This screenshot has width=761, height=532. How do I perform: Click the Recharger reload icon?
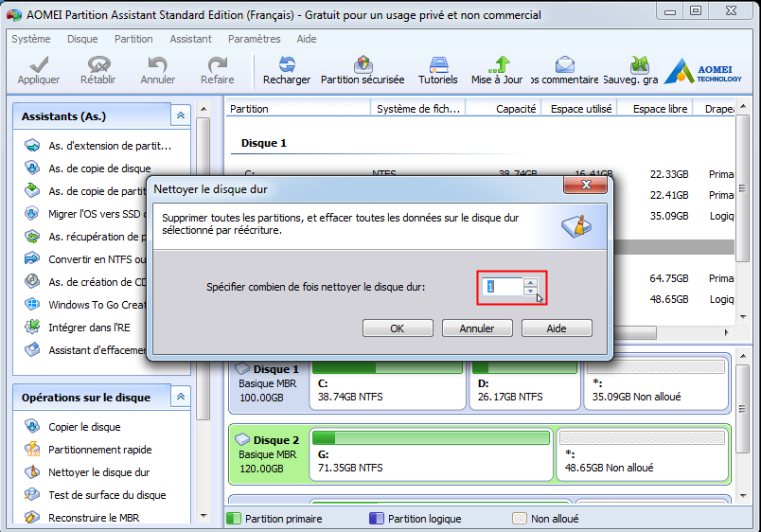(287, 71)
